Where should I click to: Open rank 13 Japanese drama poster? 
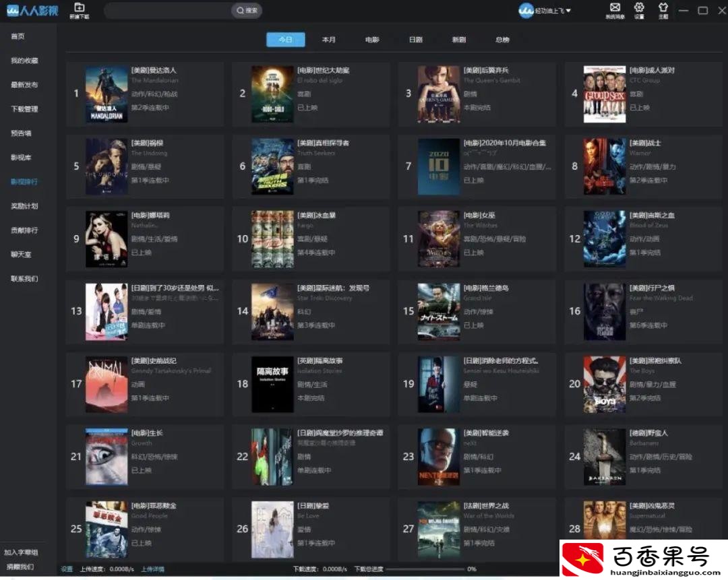(107, 312)
